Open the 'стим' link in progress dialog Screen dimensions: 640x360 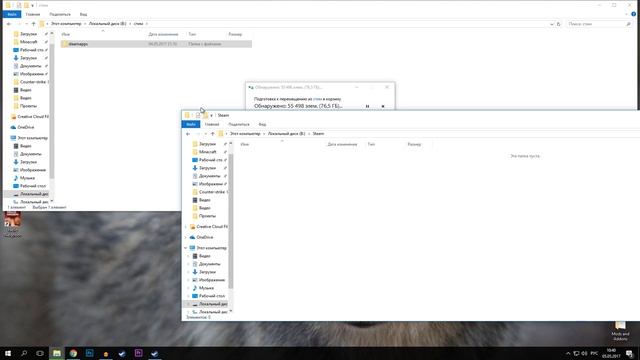(x=317, y=99)
